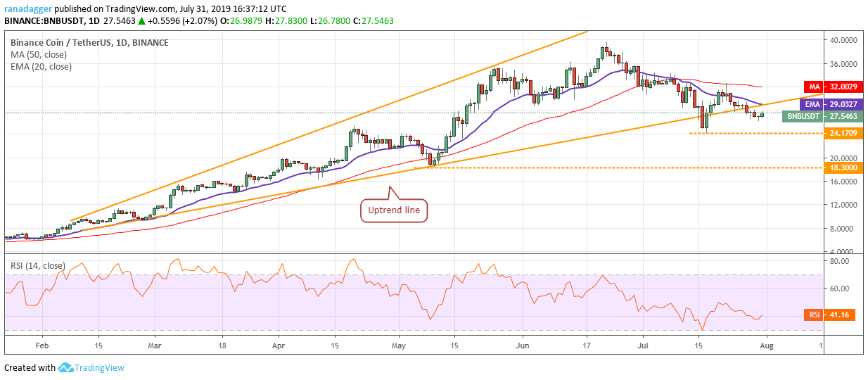Click the May label on the time axis

tap(399, 346)
